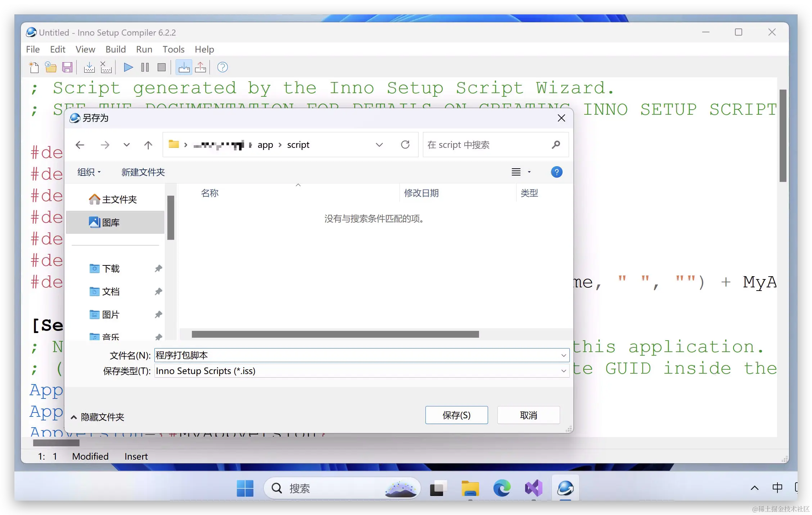Click the 取消 button
812x515 pixels.
pyautogui.click(x=528, y=415)
